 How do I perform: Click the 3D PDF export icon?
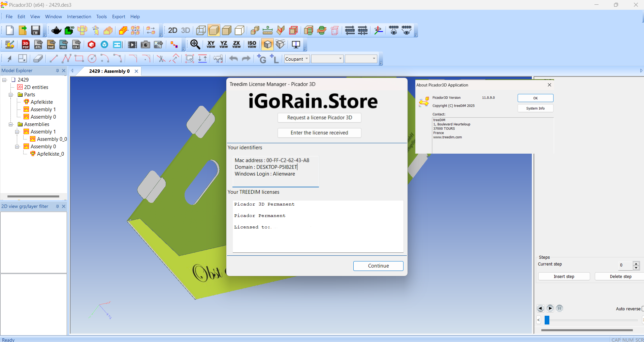[x=26, y=44]
